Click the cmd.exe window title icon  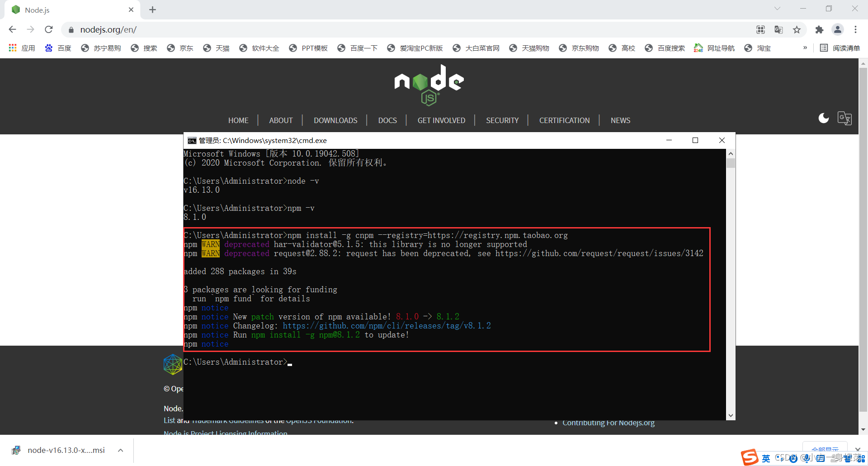tap(192, 140)
